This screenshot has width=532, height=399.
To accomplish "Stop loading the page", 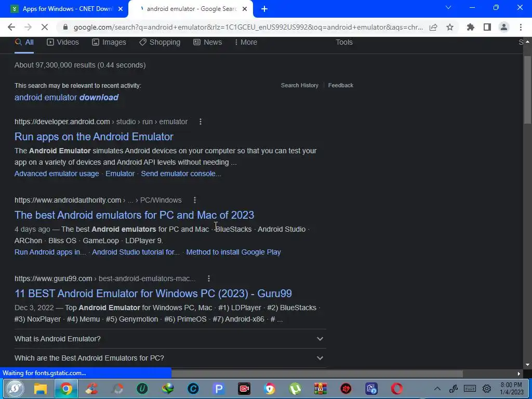I will tap(45, 27).
